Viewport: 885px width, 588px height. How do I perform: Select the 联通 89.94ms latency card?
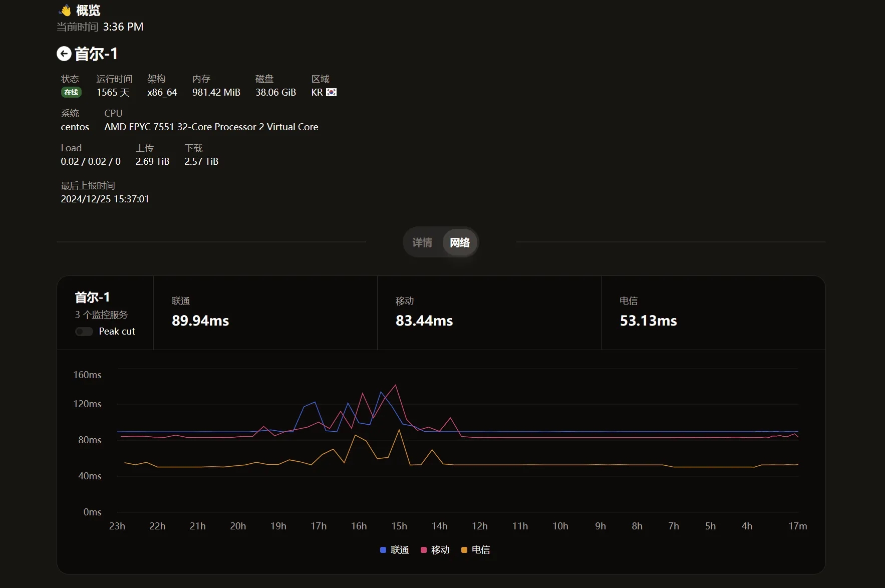(x=265, y=313)
